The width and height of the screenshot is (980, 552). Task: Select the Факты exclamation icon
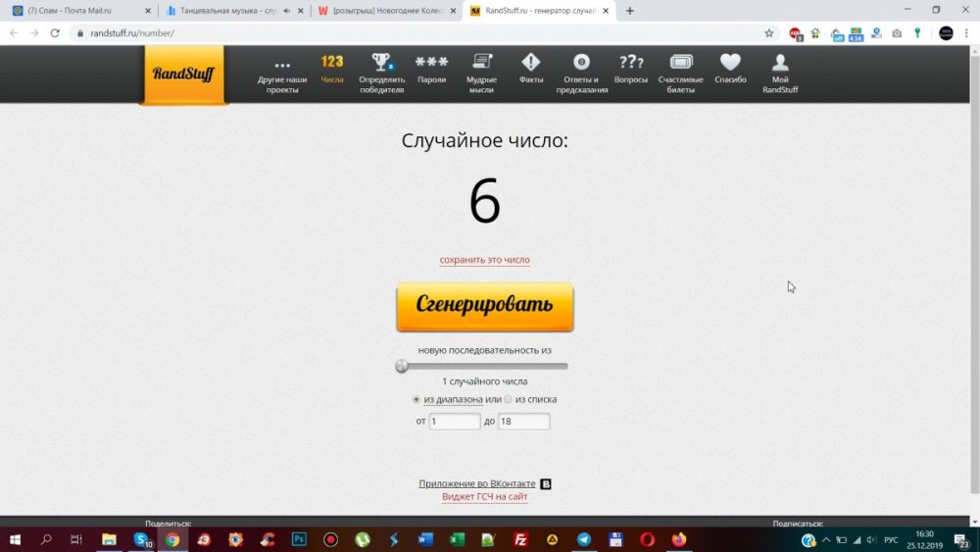click(531, 62)
